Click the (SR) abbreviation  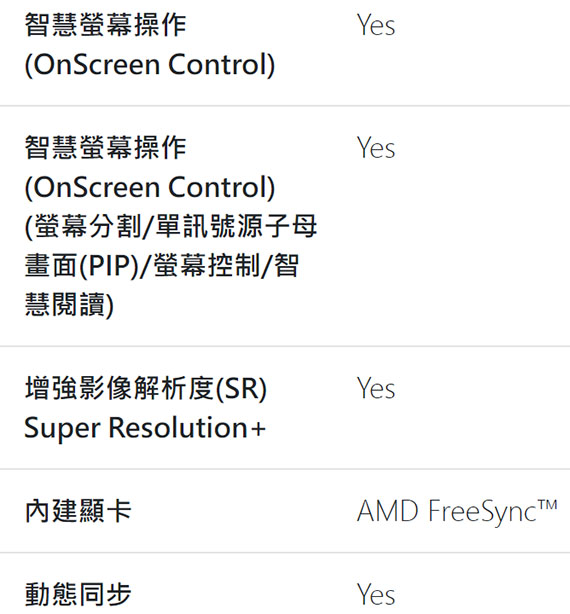pyautogui.click(x=240, y=388)
